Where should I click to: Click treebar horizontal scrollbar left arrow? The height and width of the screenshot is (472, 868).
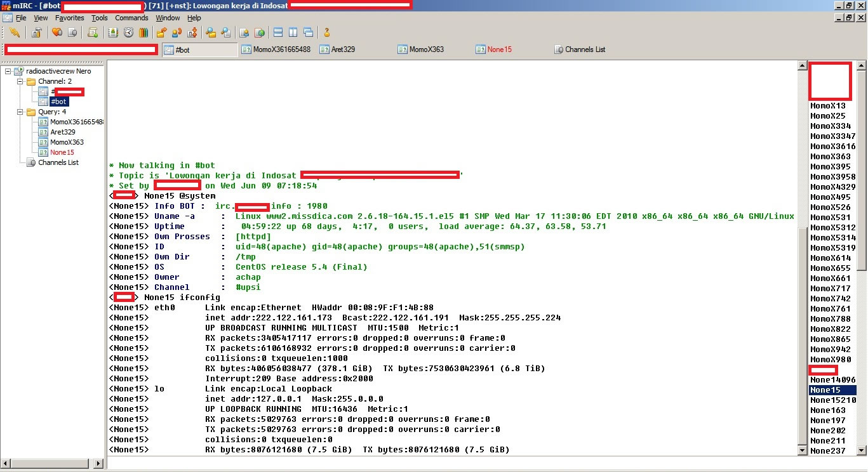pyautogui.click(x=5, y=464)
